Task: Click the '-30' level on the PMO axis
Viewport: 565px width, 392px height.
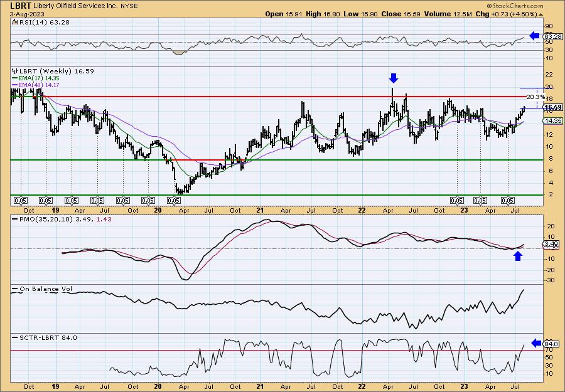Action: tap(549, 280)
